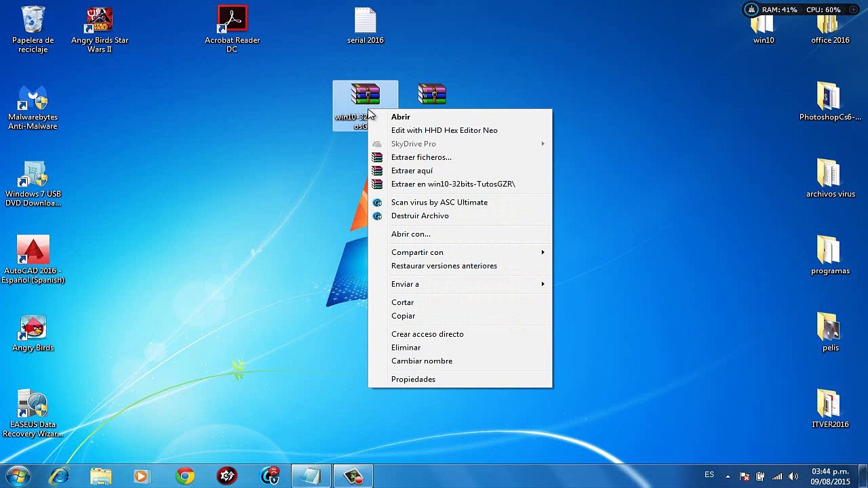Open the screen recorder taskbar icon with red dot
Viewport: 868px width, 488px height.
pyautogui.click(x=353, y=476)
